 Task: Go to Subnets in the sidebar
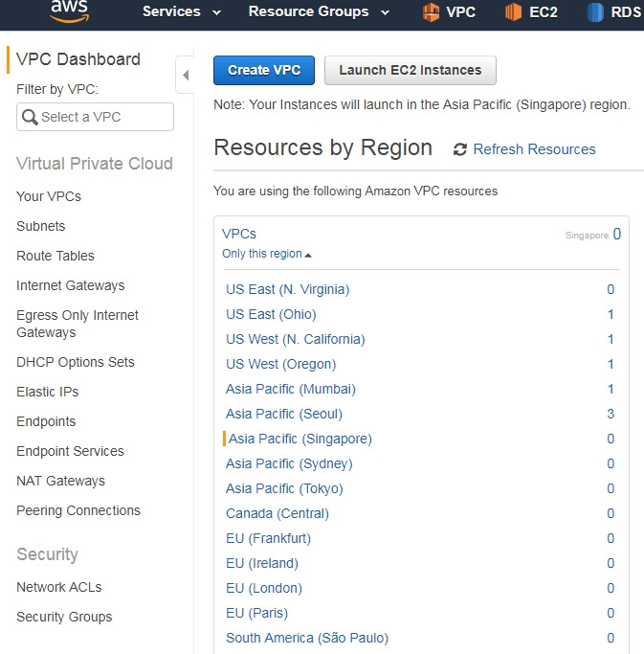(41, 226)
